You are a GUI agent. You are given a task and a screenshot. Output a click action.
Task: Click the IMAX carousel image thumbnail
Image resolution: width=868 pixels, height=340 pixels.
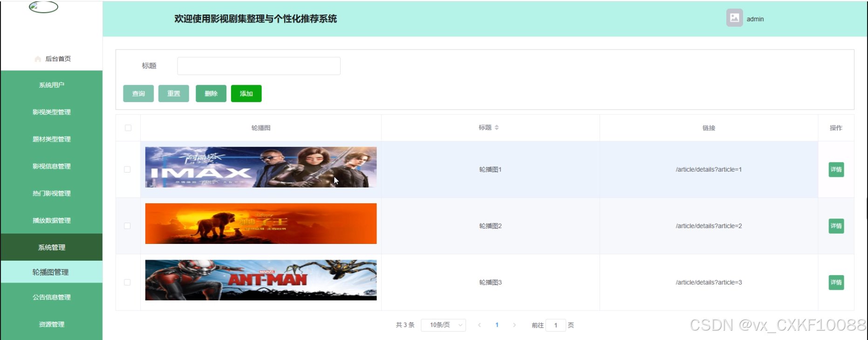click(261, 167)
